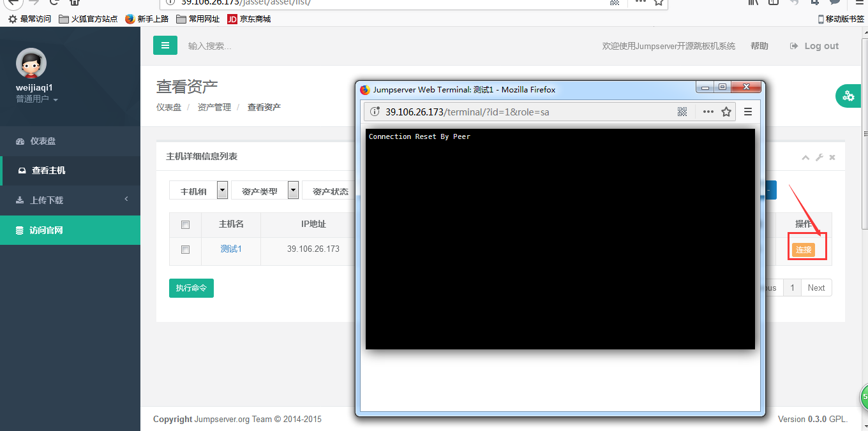Screen dimensions: 868x431
Task: Open the terminal window's Firefox hamburger menu
Action: pos(748,112)
